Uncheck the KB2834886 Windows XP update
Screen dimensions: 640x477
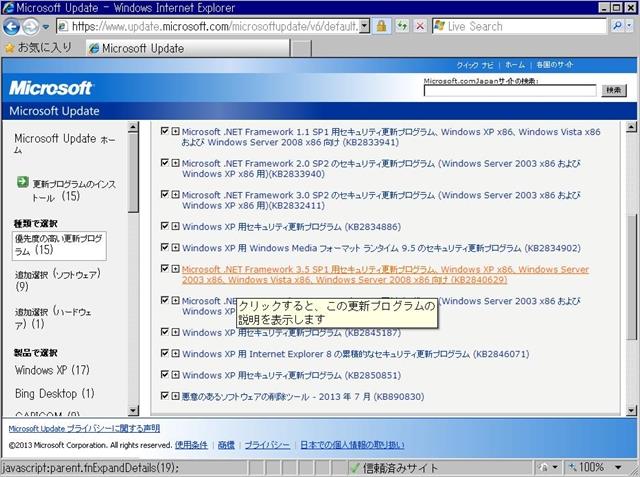click(x=164, y=226)
